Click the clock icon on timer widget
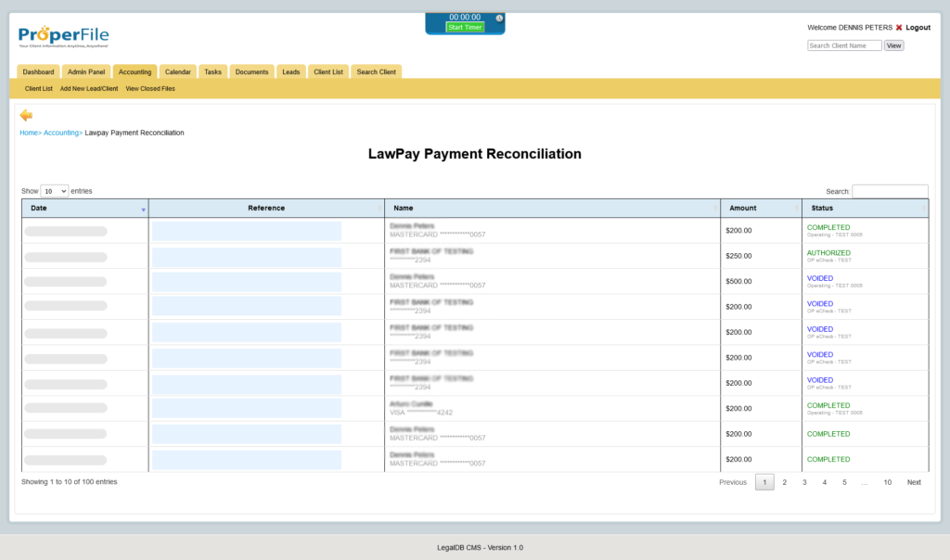950x560 pixels. coord(499,18)
